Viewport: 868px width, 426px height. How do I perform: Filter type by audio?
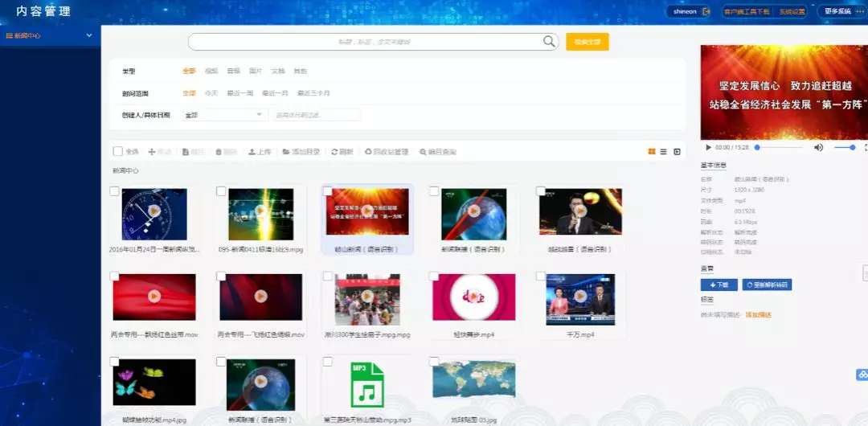234,71
